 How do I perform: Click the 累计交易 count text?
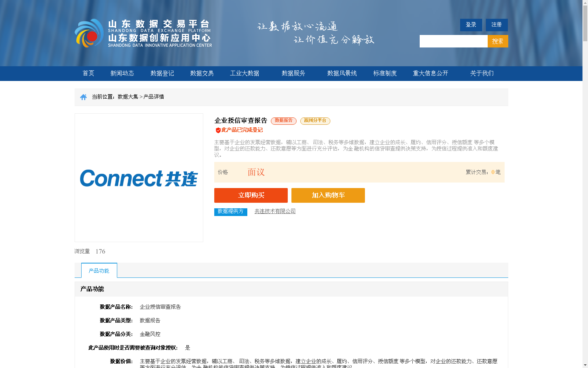[x=483, y=172]
